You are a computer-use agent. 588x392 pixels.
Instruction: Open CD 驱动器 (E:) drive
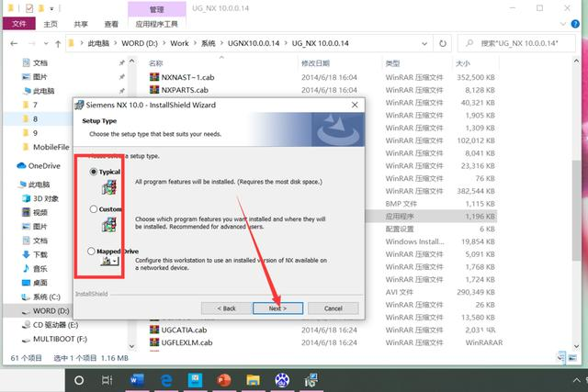[x=50, y=325]
